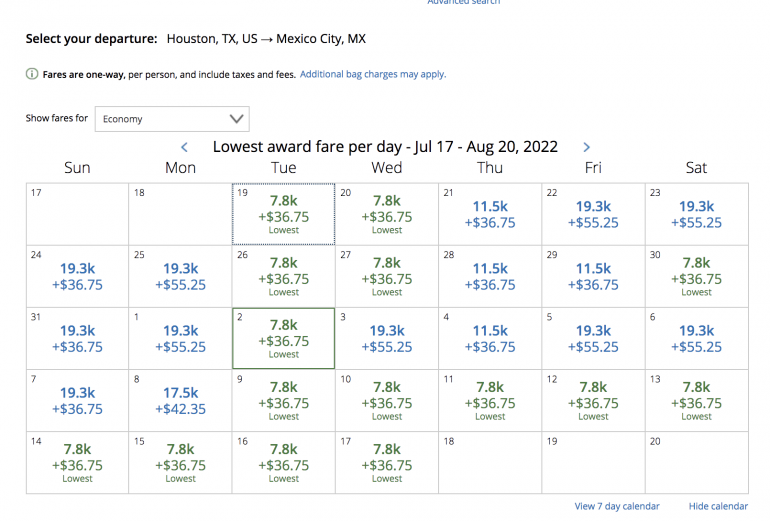Select Monday August 8 17.5k fare
Image resolution: width=770 pixels, height=521 pixels.
click(x=181, y=401)
